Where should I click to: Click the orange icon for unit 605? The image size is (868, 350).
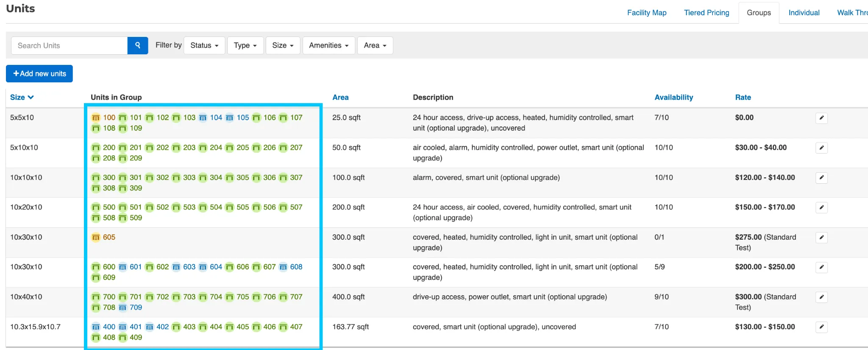pos(96,237)
